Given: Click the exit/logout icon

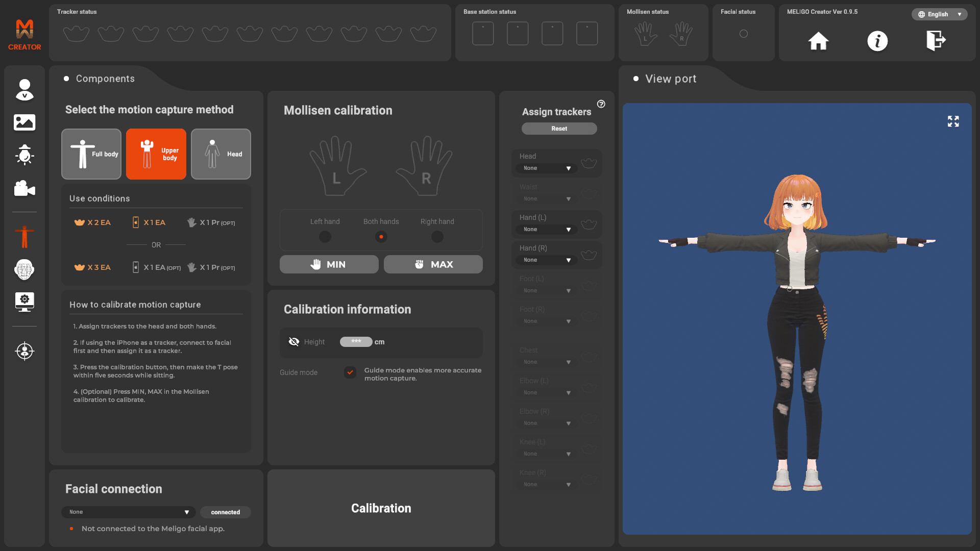Looking at the screenshot, I should [x=936, y=41].
